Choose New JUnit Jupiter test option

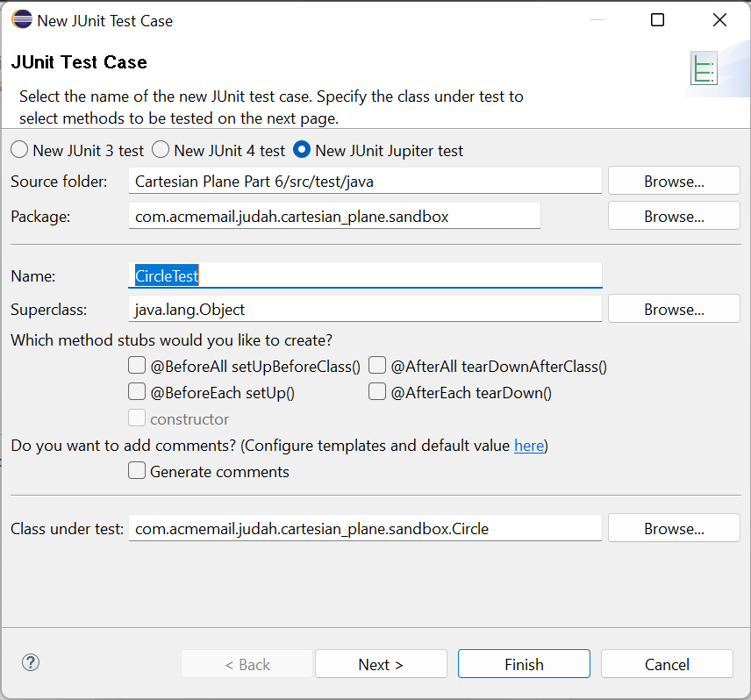coord(302,150)
